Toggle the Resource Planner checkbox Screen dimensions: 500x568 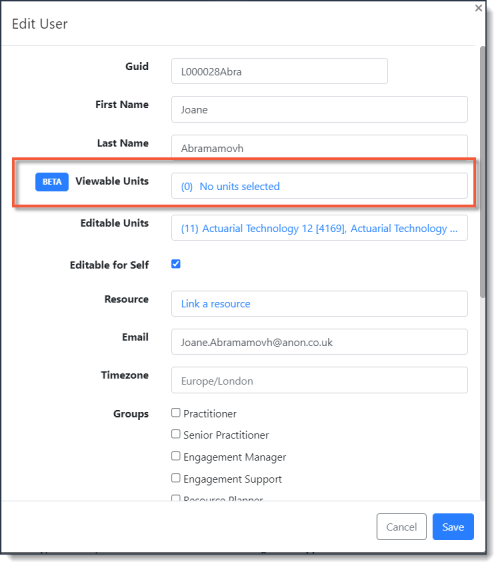pos(176,498)
